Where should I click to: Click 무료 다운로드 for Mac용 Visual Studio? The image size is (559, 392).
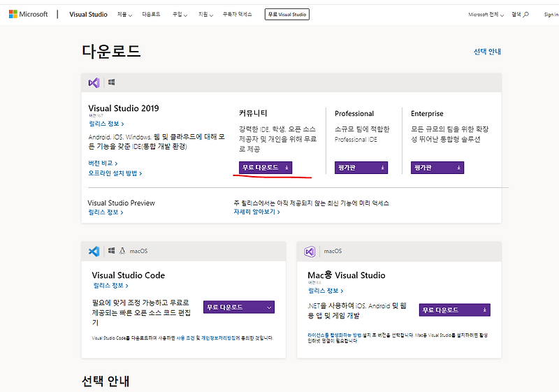tap(455, 310)
